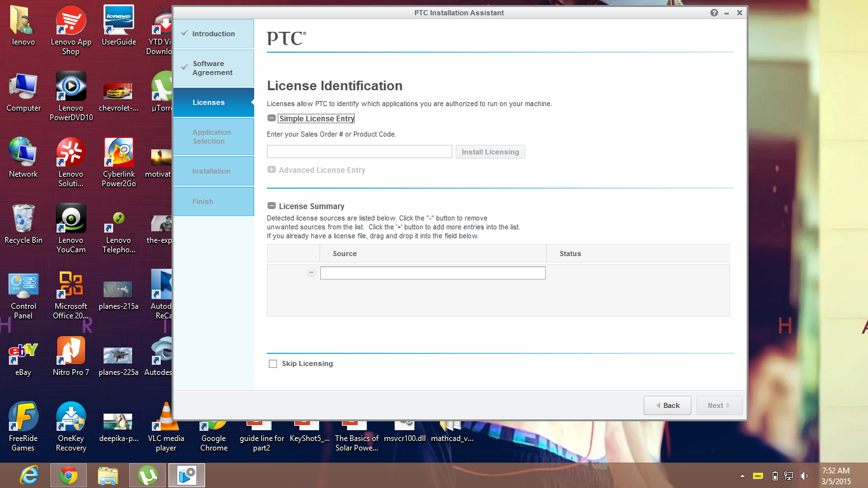Open the Network desktop icon

point(24,158)
